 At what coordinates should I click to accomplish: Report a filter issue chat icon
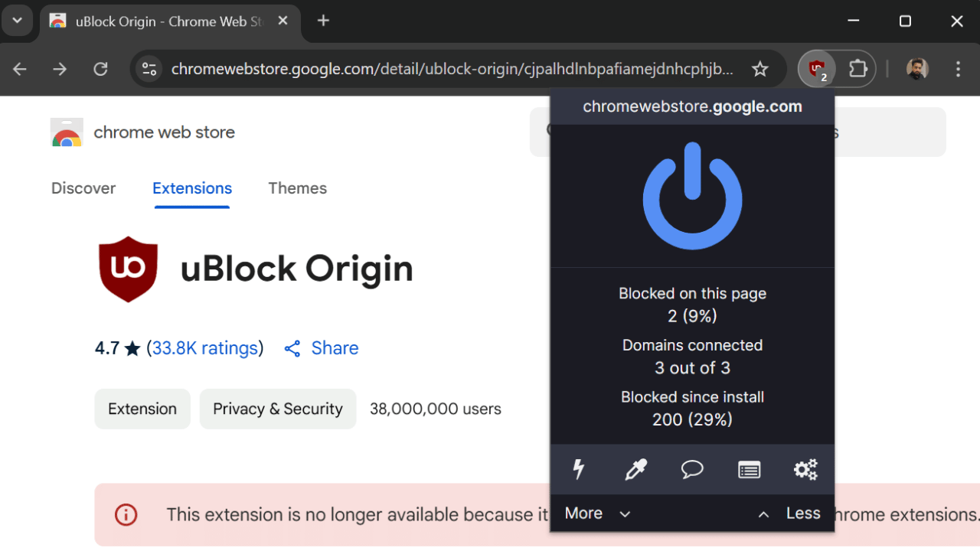point(692,469)
